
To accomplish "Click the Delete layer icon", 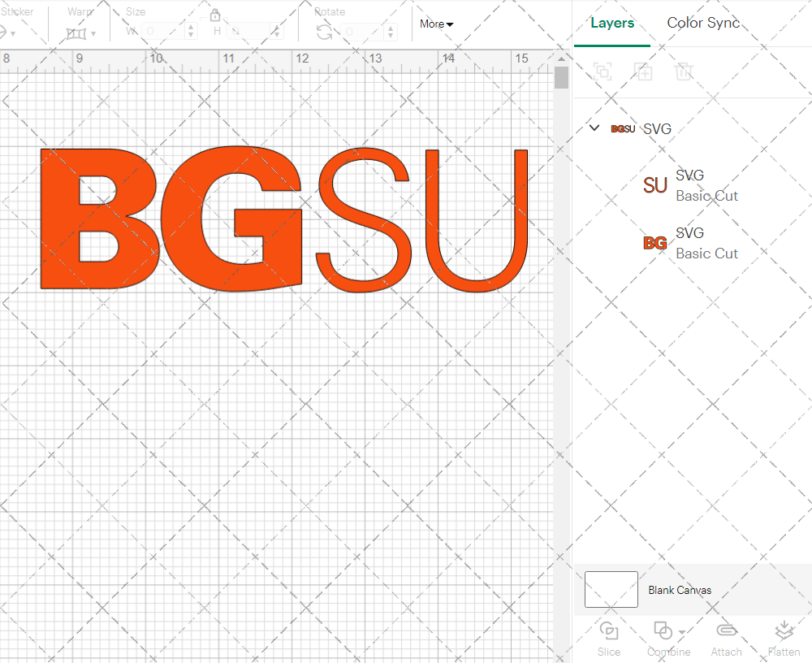I will pyautogui.click(x=684, y=71).
